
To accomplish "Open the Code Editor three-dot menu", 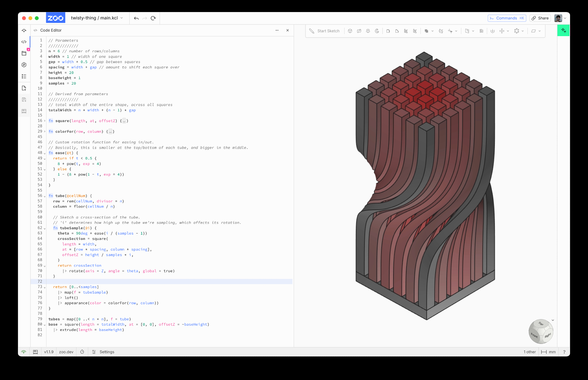I will pos(277,30).
